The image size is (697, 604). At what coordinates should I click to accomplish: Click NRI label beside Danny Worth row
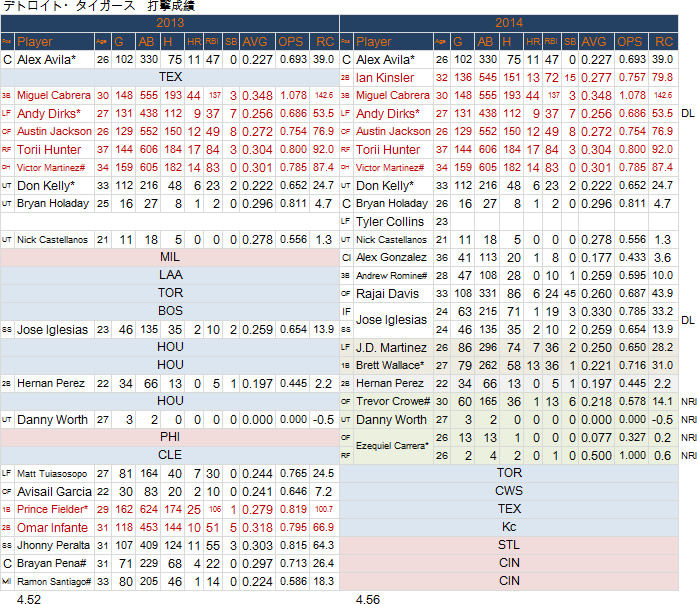pos(689,420)
